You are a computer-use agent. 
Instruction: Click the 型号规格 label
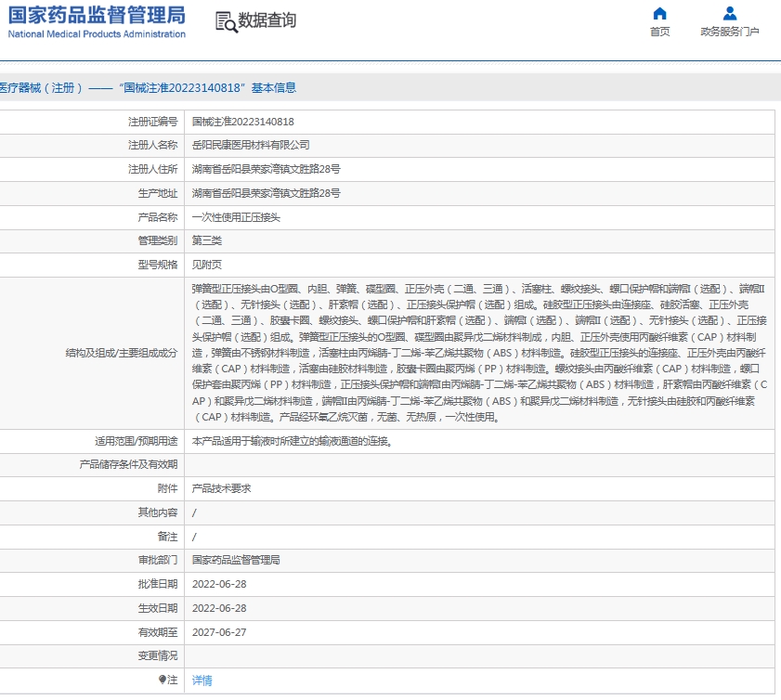158,265
